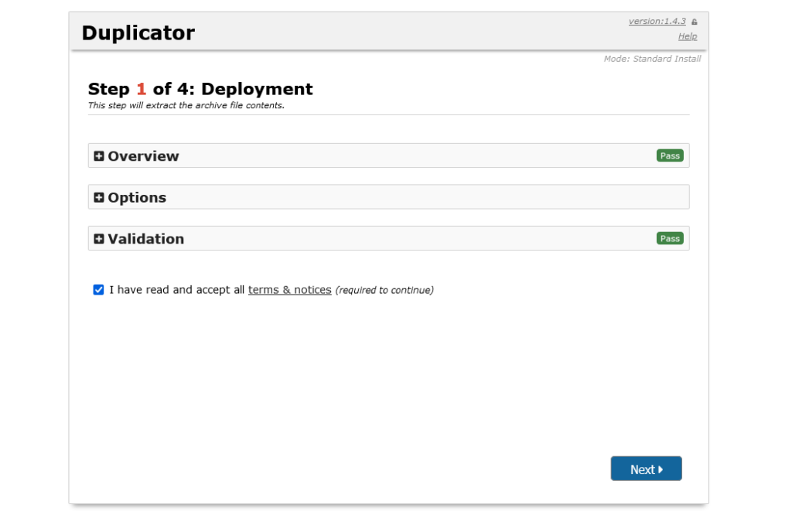The image size is (792, 532).
Task: Click the plus icon beside Validation
Action: click(x=99, y=238)
